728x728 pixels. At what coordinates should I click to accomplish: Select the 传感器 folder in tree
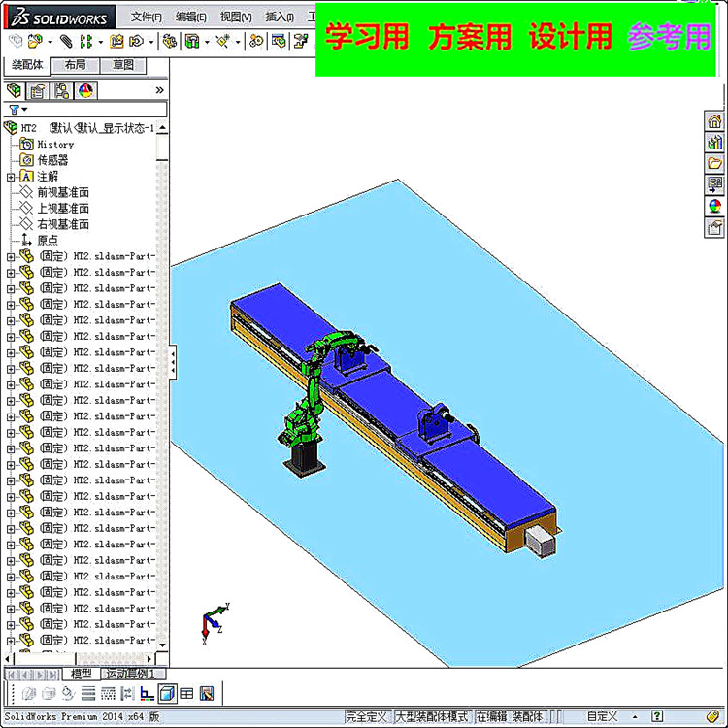click(x=44, y=160)
